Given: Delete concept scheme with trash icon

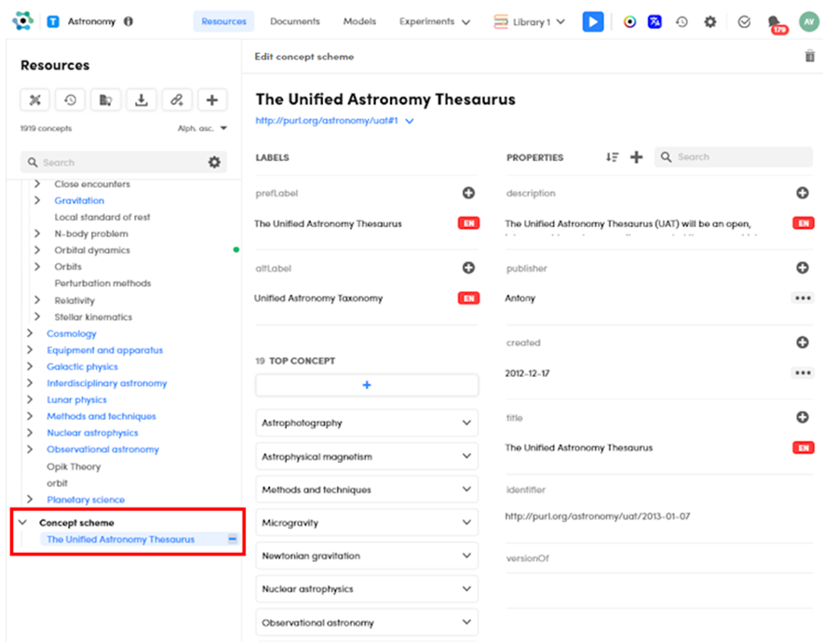Looking at the screenshot, I should [x=809, y=57].
